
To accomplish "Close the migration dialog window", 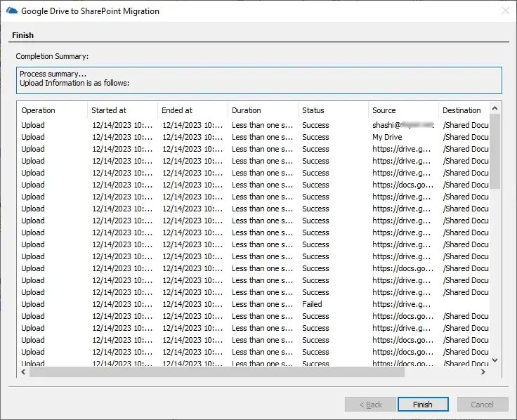I will point(506,11).
